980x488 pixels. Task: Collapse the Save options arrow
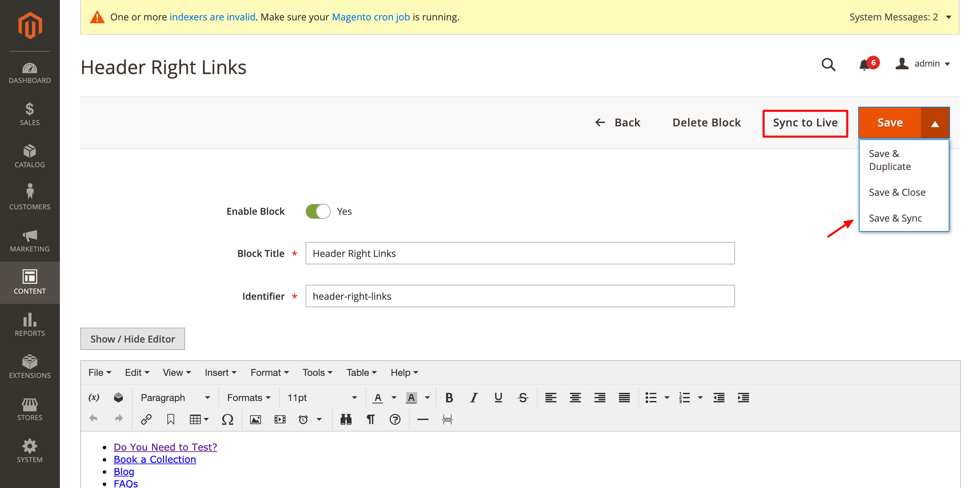click(935, 123)
